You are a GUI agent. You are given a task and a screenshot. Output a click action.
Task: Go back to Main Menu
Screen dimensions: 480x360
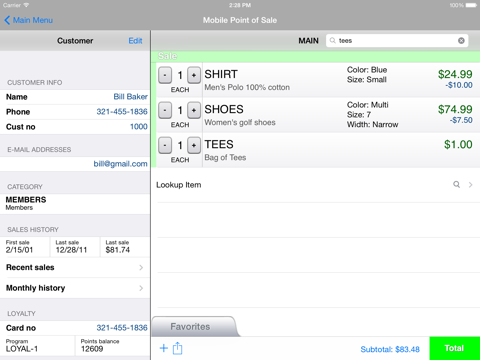(x=29, y=20)
